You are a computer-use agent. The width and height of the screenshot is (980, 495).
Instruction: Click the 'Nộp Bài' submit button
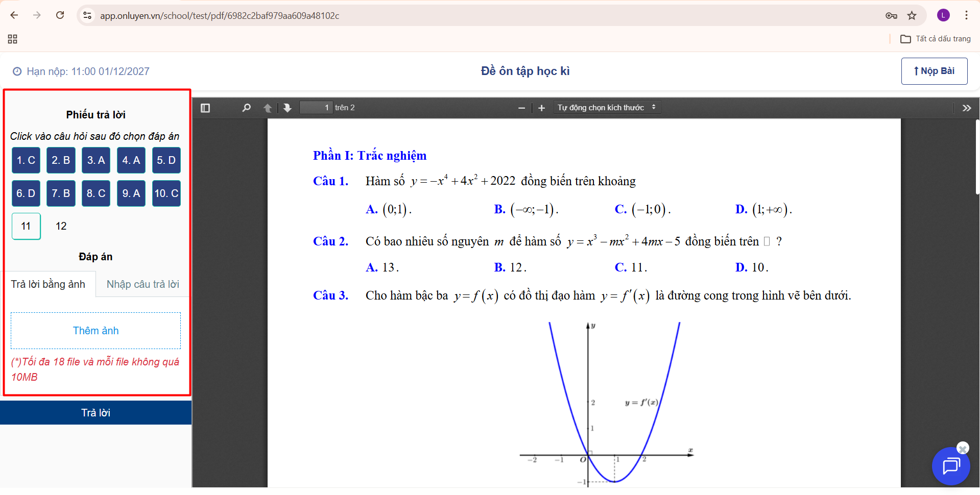[x=934, y=71]
